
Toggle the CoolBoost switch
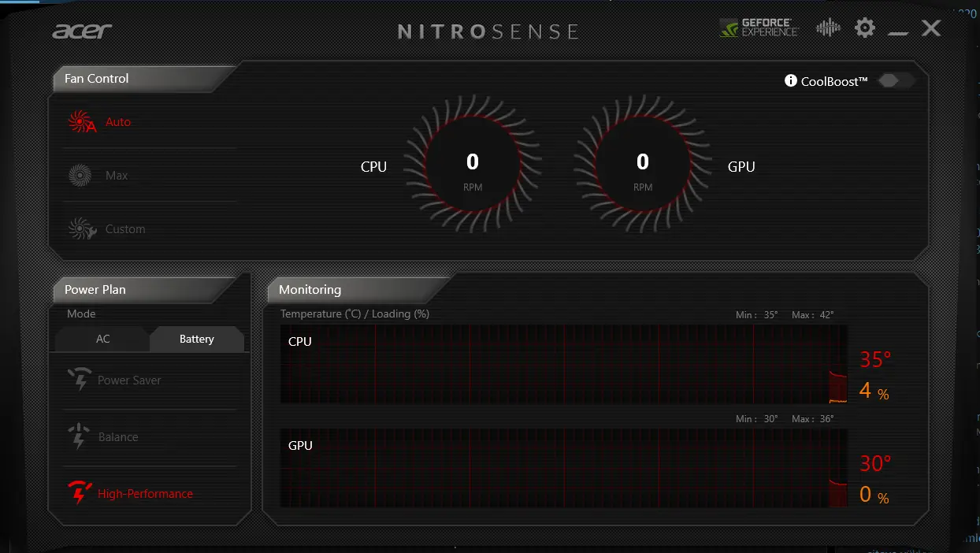(x=896, y=80)
